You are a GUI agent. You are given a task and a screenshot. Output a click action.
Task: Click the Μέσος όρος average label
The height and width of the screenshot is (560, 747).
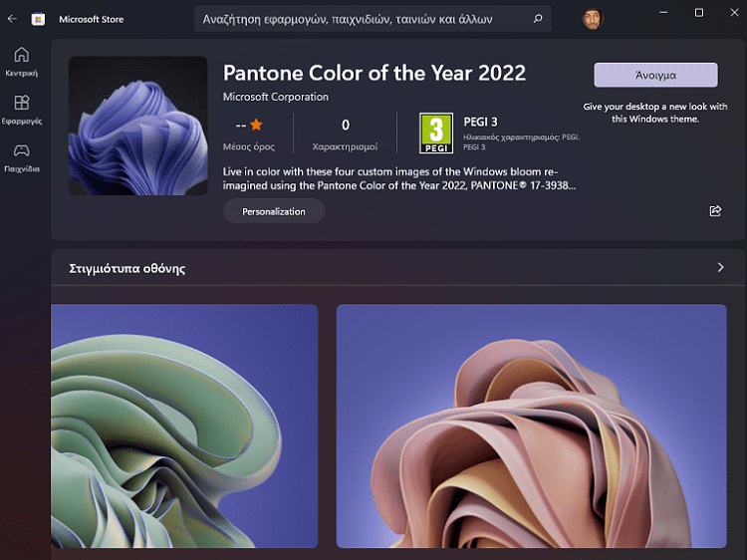[x=249, y=146]
